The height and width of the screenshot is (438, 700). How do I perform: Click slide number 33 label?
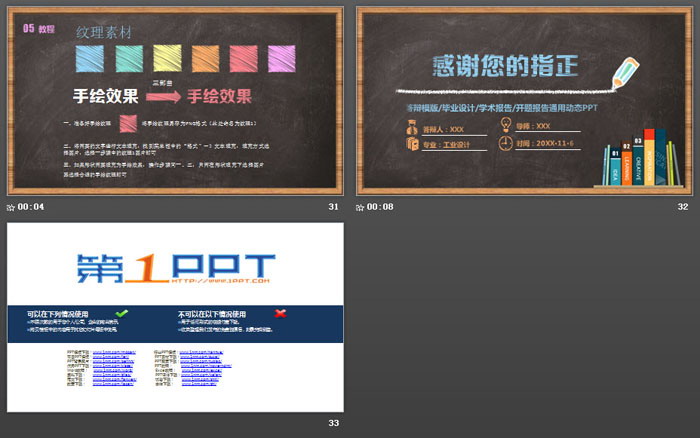[x=333, y=423]
